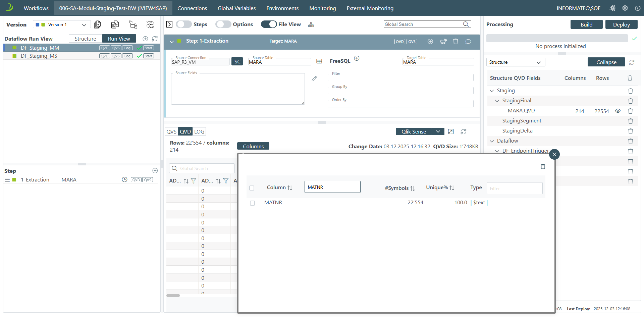Open the Version 1 dropdown

click(x=62, y=24)
